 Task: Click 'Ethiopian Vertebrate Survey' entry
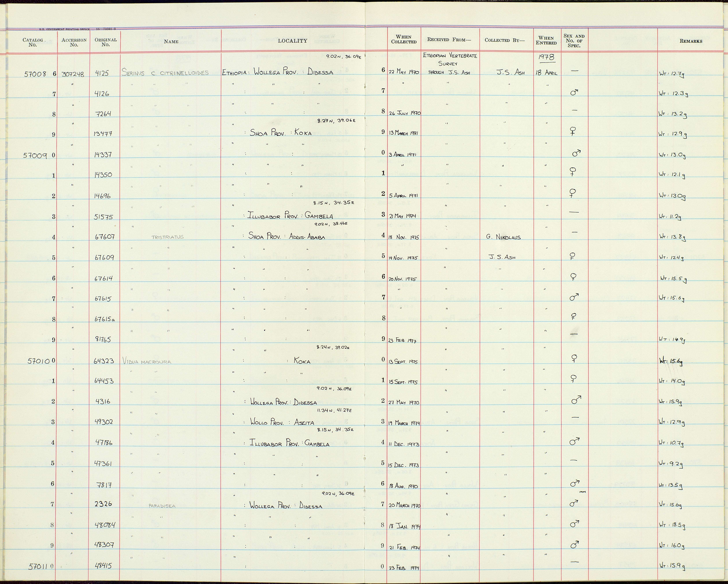[x=450, y=60]
